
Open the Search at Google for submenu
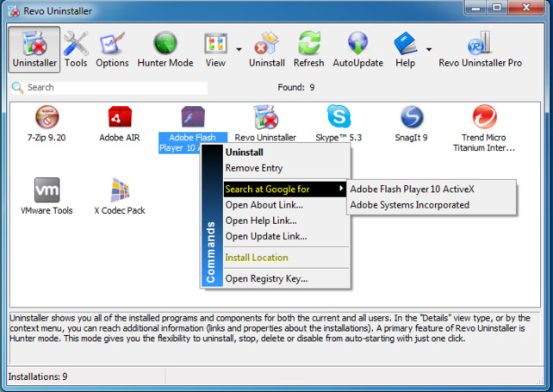pyautogui.click(x=285, y=190)
